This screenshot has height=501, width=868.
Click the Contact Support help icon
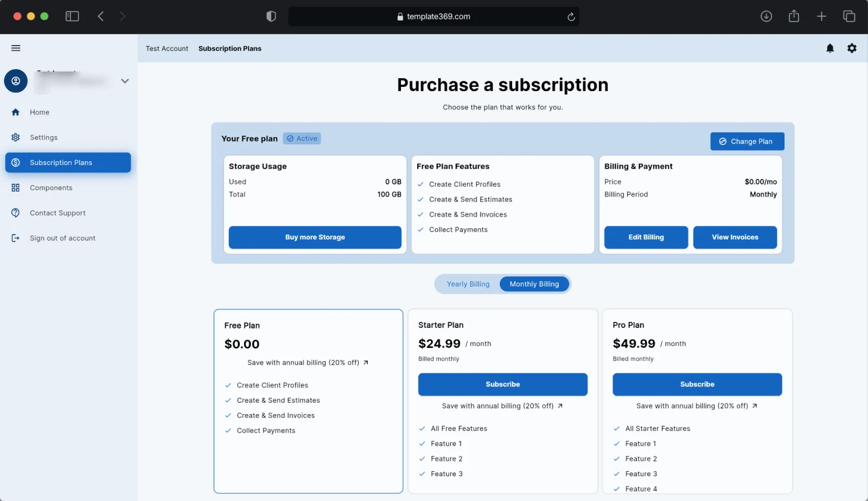(16, 213)
